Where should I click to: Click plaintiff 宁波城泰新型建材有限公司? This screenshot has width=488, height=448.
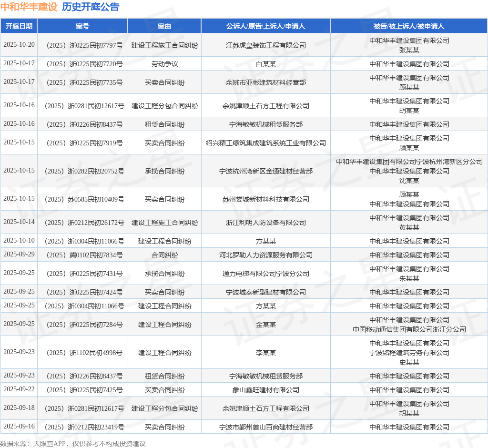(266, 292)
